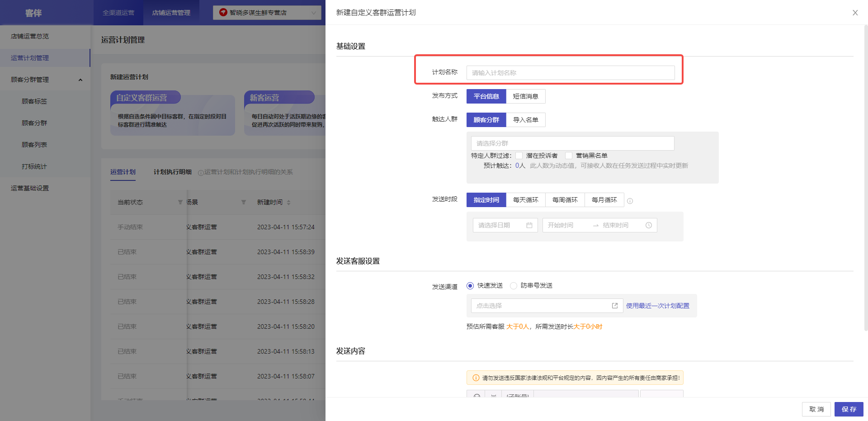This screenshot has height=421, width=868.
Task: Click the 自定义客群运营 plan card
Action: (x=173, y=113)
